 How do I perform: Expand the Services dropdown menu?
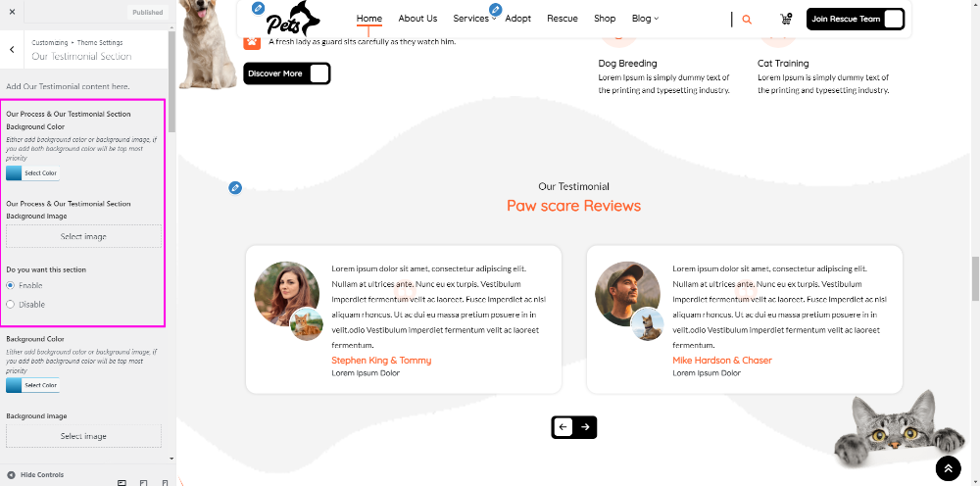click(474, 19)
